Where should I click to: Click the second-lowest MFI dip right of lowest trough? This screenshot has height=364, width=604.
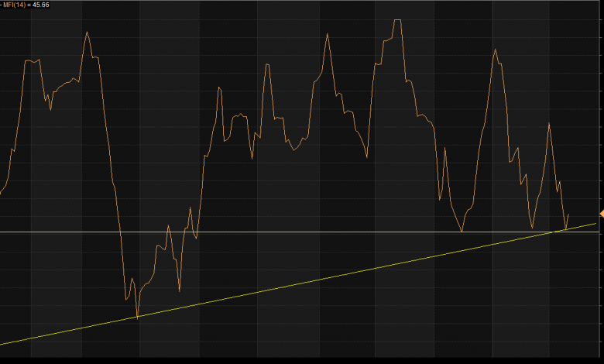pos(179,291)
